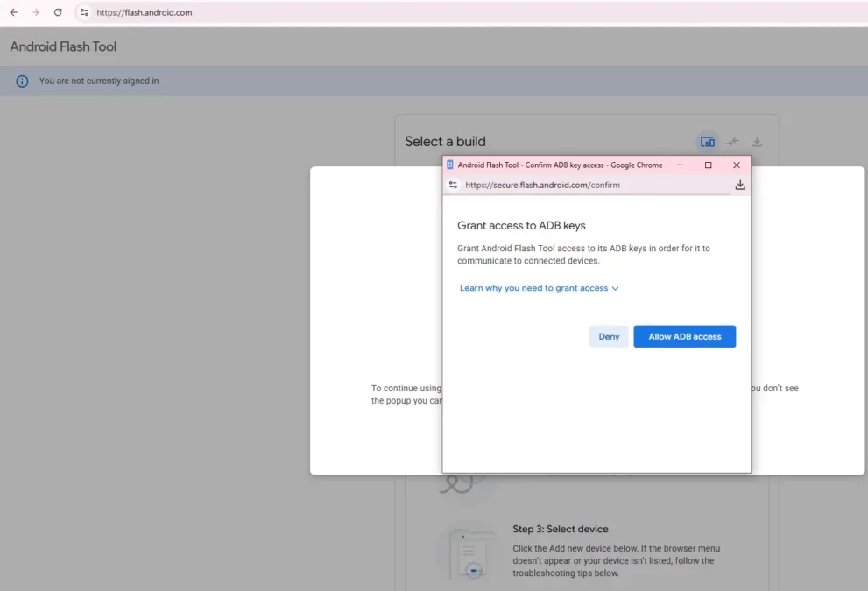This screenshot has height=591, width=868.
Task: Select the devices icon beside Select a build
Action: click(707, 142)
